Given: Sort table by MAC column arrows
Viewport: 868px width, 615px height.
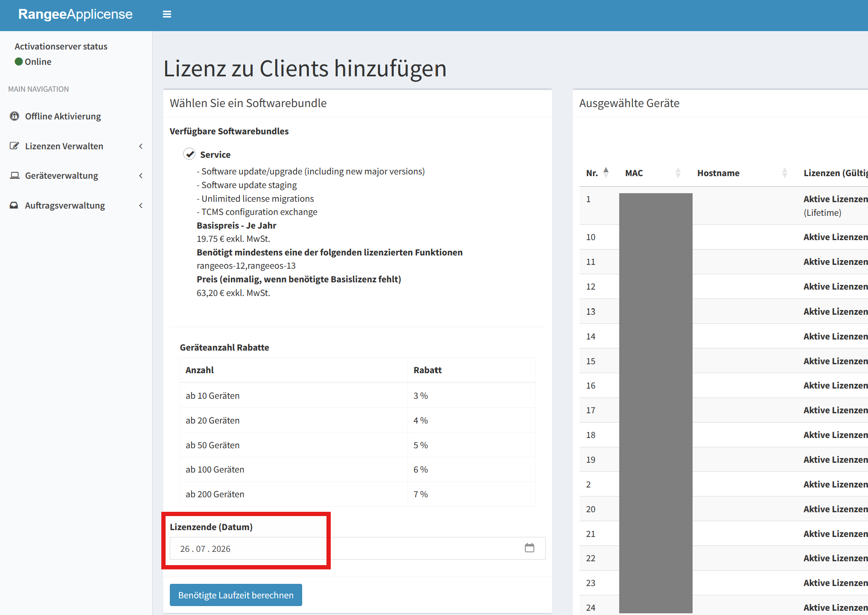Looking at the screenshot, I should coord(678,173).
